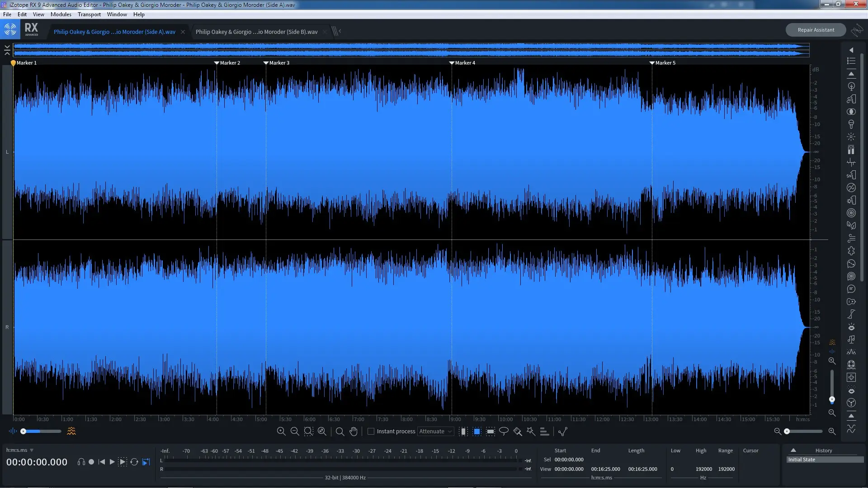Viewport: 868px width, 488px height.
Task: Collapse the Repair module section triangle
Action: 851,74
